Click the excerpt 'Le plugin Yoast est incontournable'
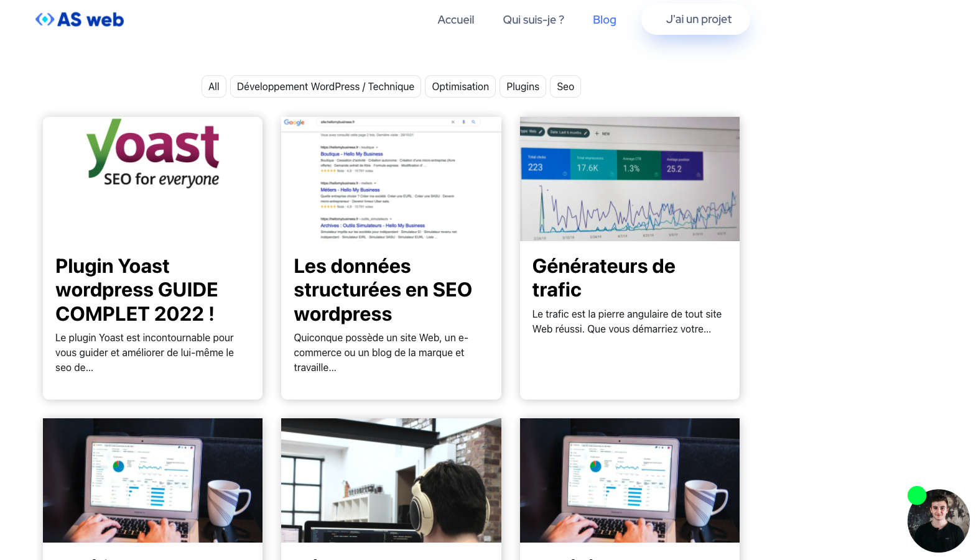 [x=145, y=352]
